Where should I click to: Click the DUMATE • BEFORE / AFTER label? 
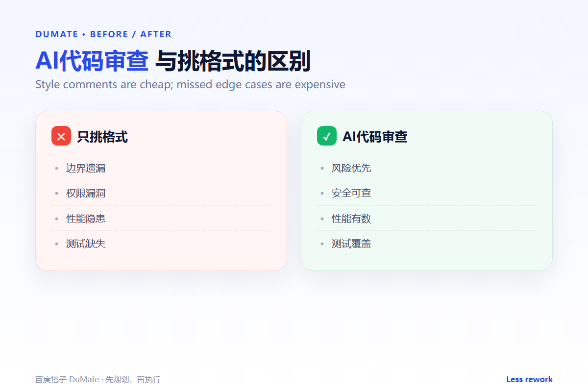pos(103,34)
